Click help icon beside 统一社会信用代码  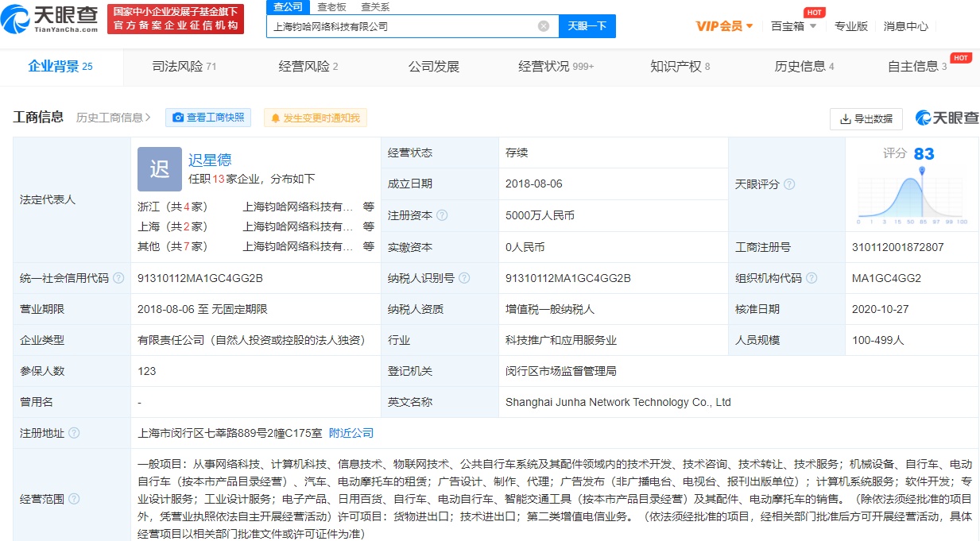[118, 278]
